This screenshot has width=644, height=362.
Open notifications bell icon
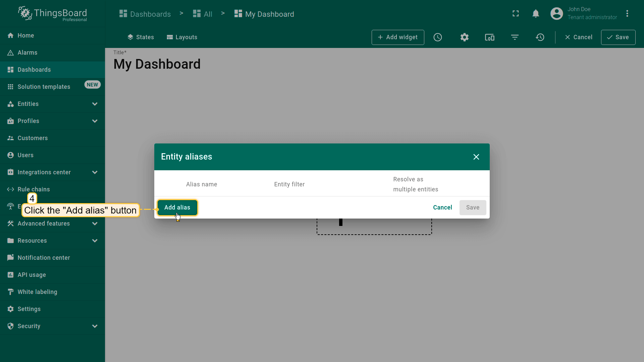click(536, 13)
